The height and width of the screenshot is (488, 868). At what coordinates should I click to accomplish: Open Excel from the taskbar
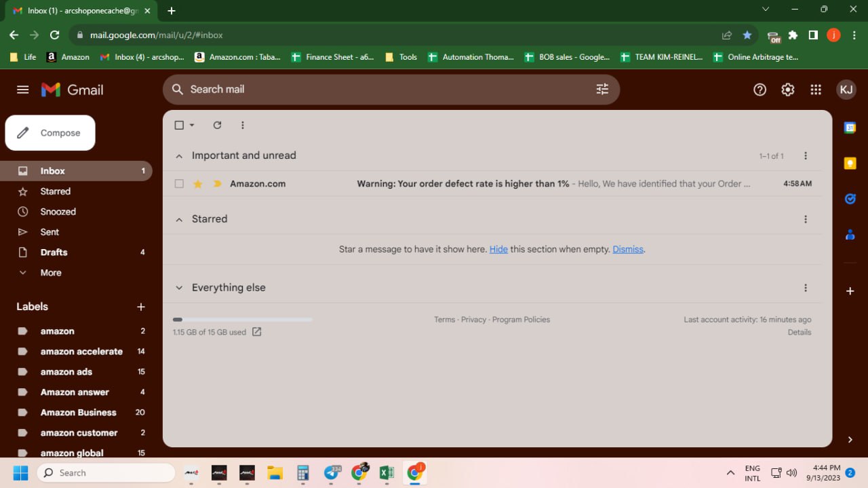coord(387,472)
